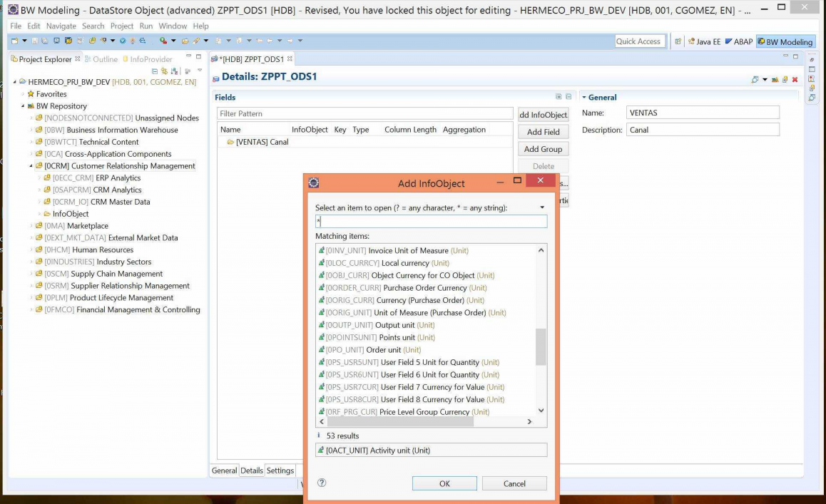Click the Add Group button
826x504 pixels.
[x=543, y=148]
